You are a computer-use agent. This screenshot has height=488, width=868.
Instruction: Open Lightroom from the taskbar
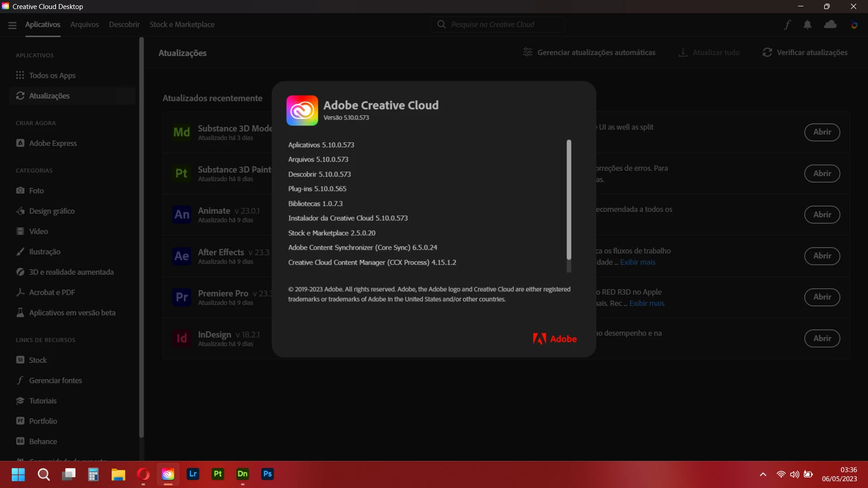(x=193, y=474)
